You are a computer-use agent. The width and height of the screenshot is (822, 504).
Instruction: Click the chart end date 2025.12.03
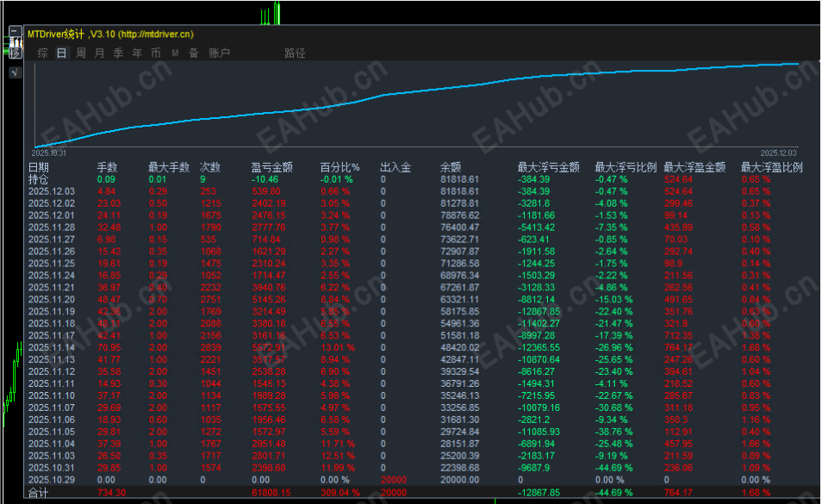pyautogui.click(x=778, y=153)
